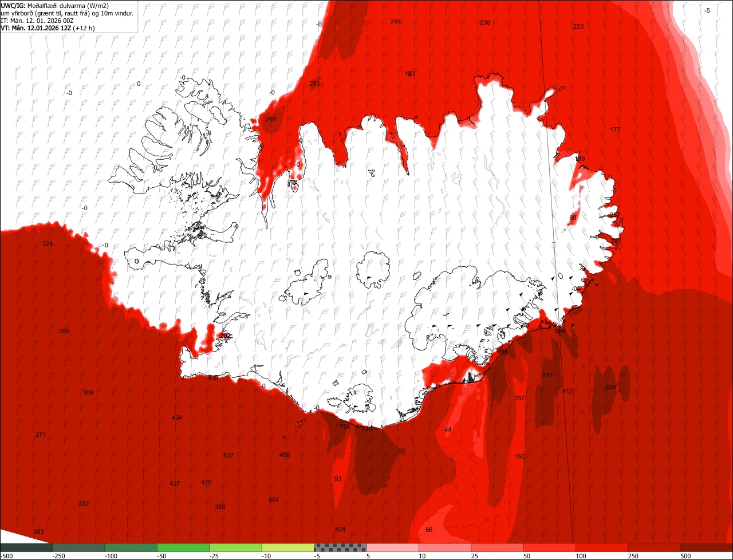The image size is (733, 560).
Task: Select the map value 66
Action: point(429,530)
